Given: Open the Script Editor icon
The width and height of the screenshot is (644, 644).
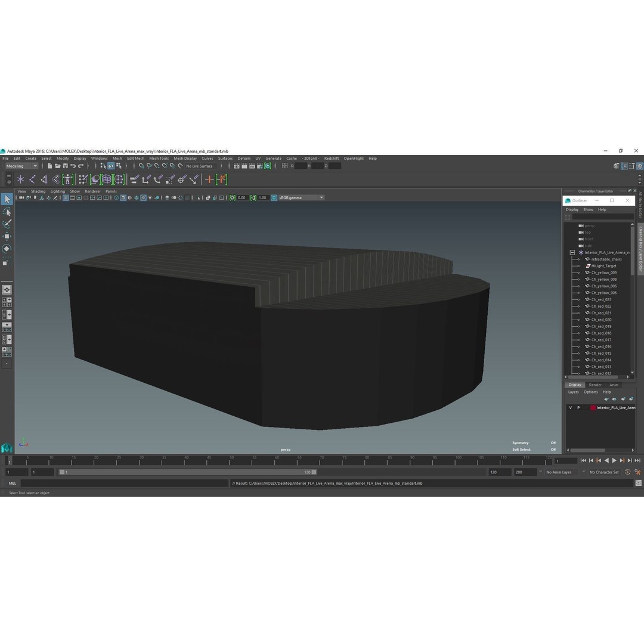Looking at the screenshot, I should click(637, 484).
